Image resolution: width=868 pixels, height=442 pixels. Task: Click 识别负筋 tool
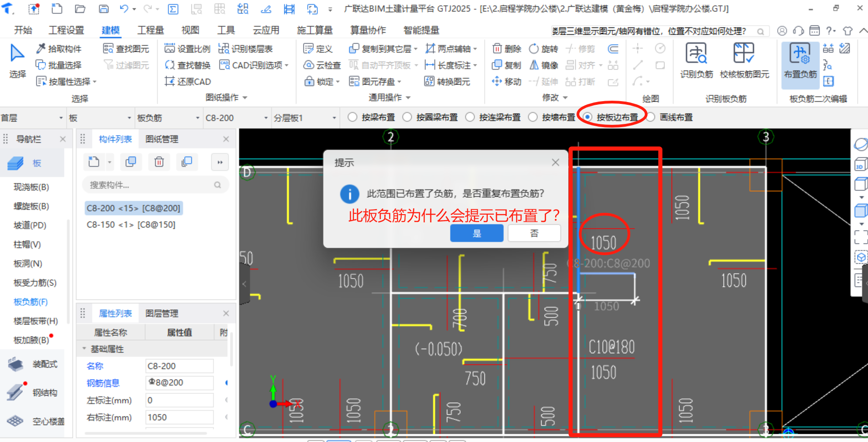(x=696, y=61)
